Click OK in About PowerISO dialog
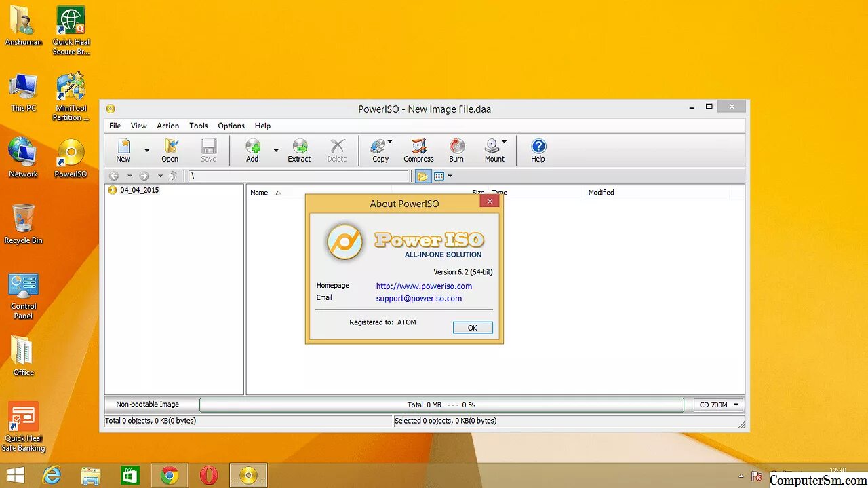Image resolution: width=868 pixels, height=488 pixels. tap(473, 328)
